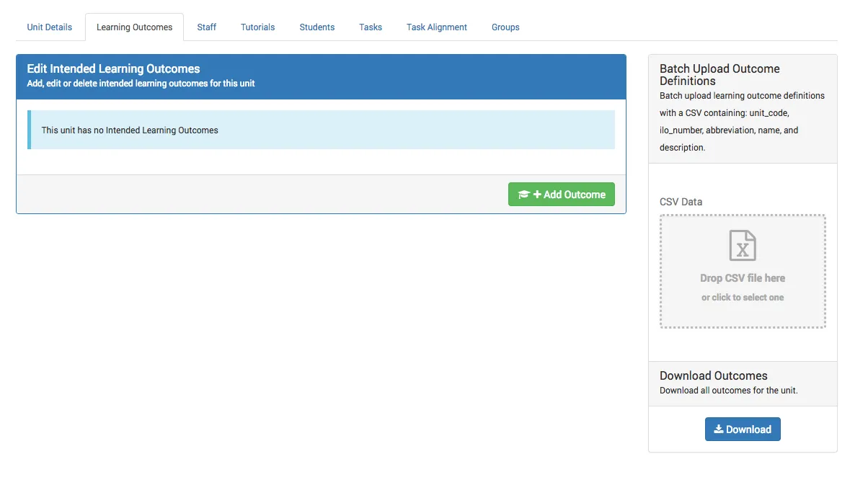Click the 'or click to select one' text

pos(743,297)
